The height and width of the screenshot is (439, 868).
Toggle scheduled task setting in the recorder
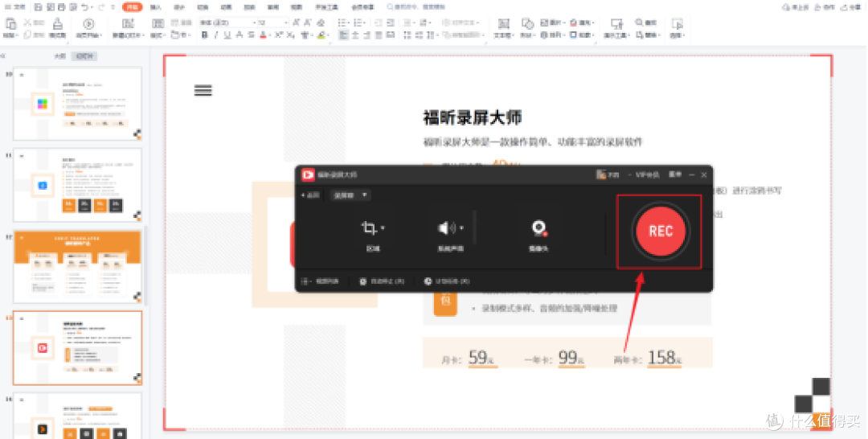tap(446, 281)
